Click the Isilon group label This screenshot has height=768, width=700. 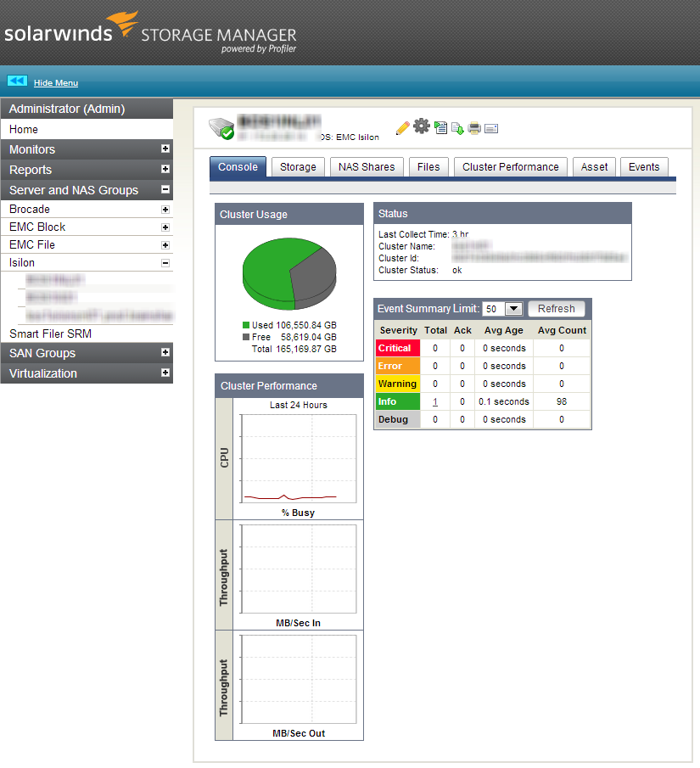click(x=21, y=262)
